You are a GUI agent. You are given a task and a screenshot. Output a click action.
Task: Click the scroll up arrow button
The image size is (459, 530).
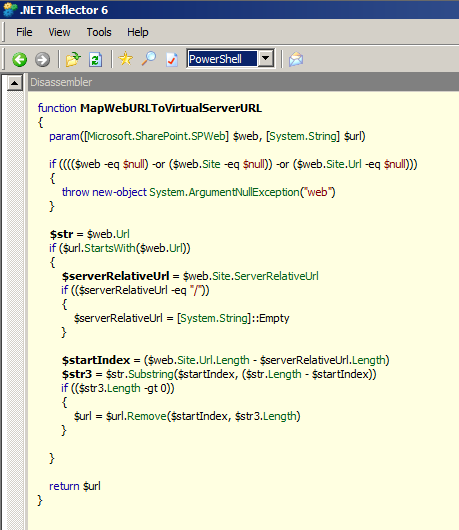[x=15, y=83]
